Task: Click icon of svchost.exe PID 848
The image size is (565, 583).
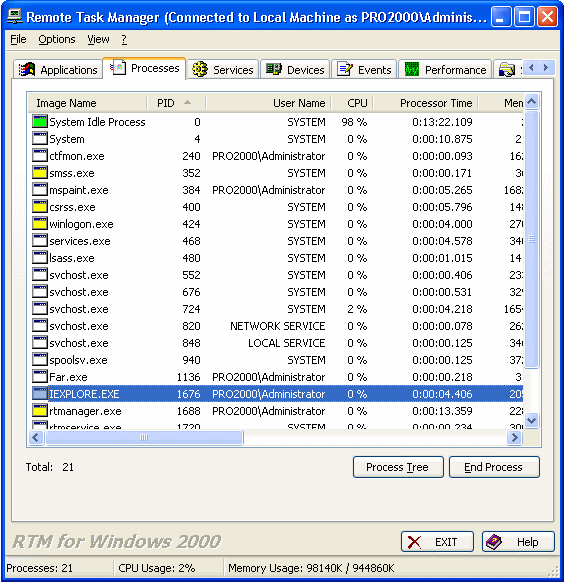Action: pyautogui.click(x=40, y=343)
